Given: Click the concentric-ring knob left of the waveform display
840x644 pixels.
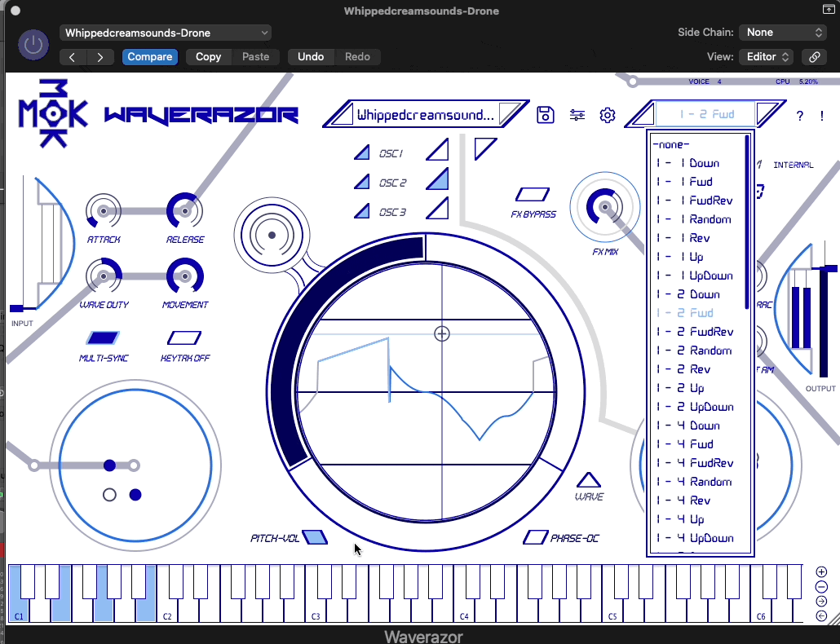Looking at the screenshot, I should 272,235.
